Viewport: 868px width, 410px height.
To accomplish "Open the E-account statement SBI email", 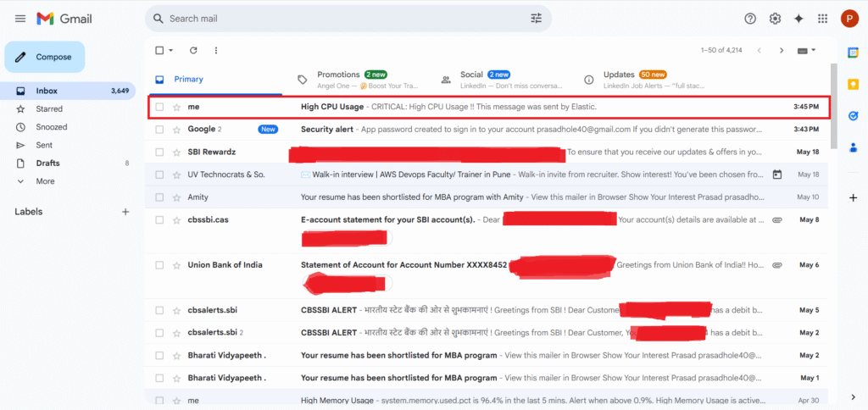I will point(487,230).
